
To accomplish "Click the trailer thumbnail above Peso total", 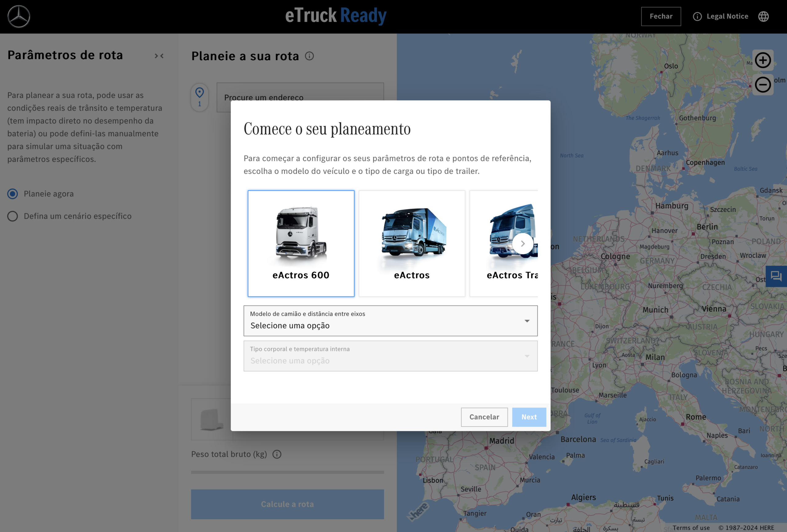I will coord(212,419).
